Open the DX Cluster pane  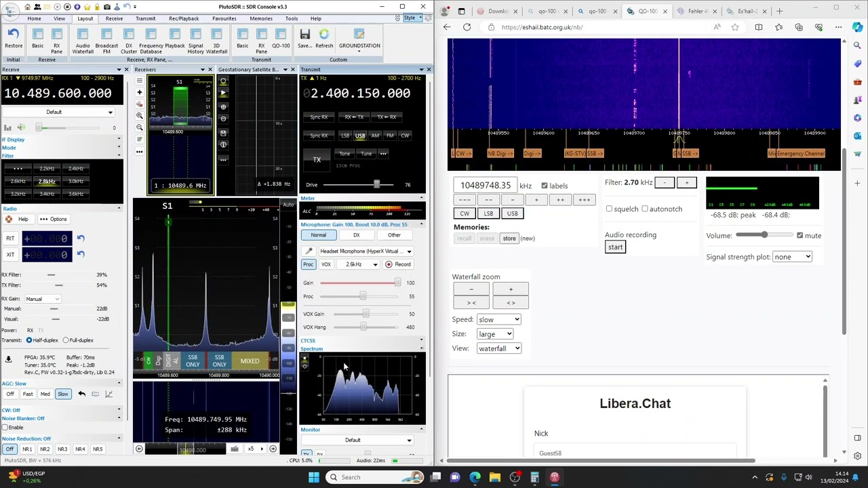[129, 41]
